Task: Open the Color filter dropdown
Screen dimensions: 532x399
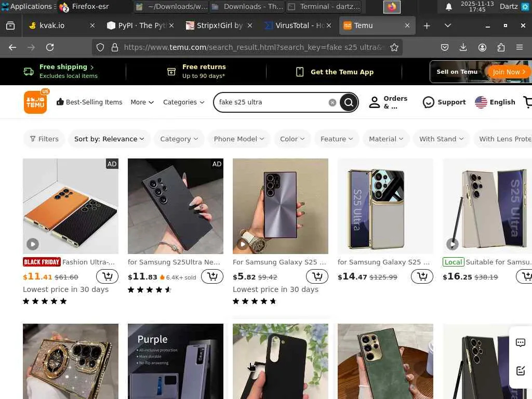Action: click(292, 139)
